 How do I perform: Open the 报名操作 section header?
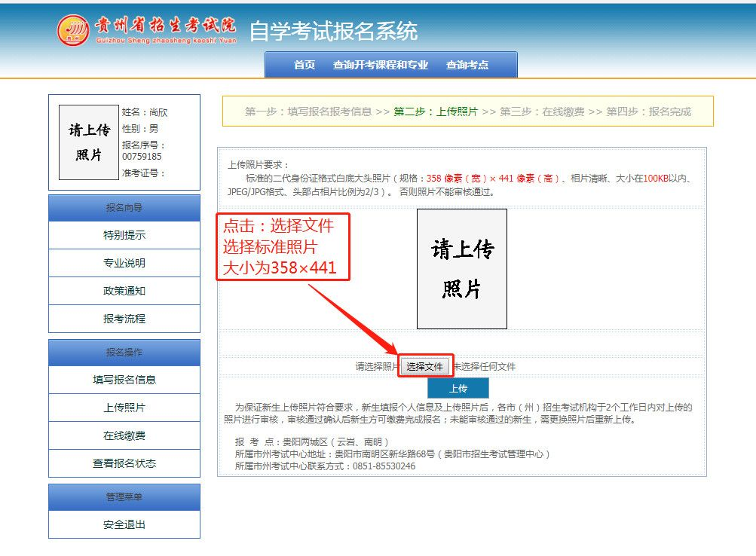[124, 352]
